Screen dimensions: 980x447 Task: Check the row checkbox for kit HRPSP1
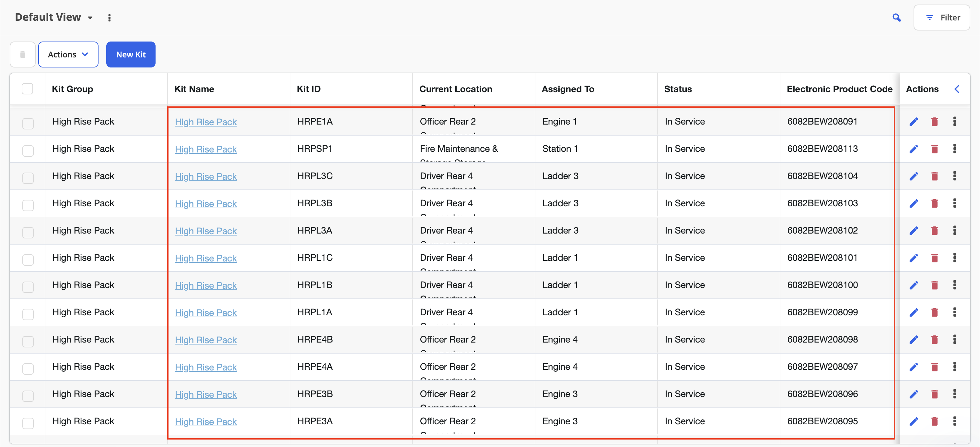pos(28,151)
